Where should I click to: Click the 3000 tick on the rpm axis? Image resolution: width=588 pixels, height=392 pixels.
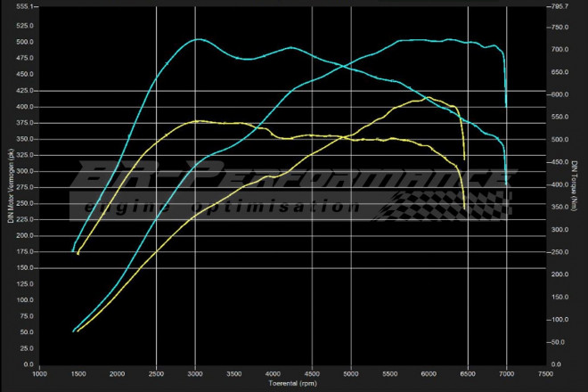(x=195, y=373)
